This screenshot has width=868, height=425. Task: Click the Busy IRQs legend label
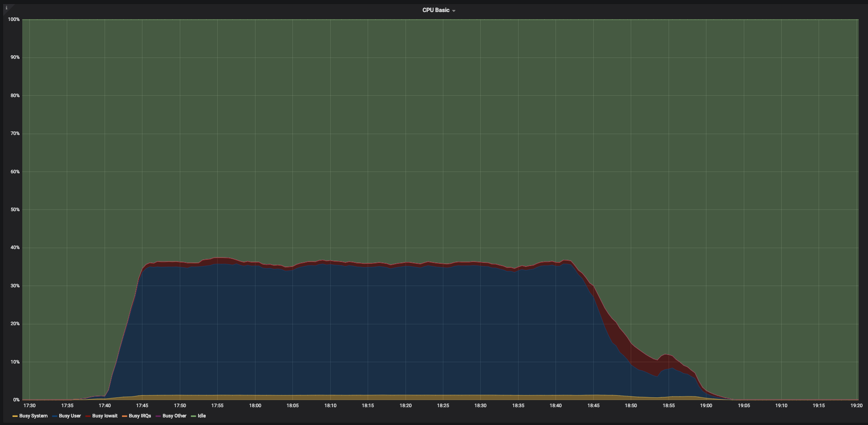pyautogui.click(x=140, y=416)
